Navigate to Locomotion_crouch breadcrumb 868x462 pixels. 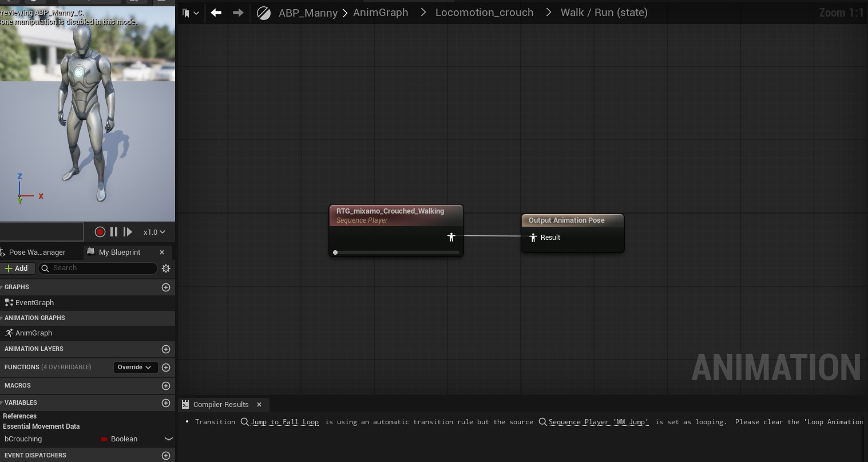click(484, 12)
